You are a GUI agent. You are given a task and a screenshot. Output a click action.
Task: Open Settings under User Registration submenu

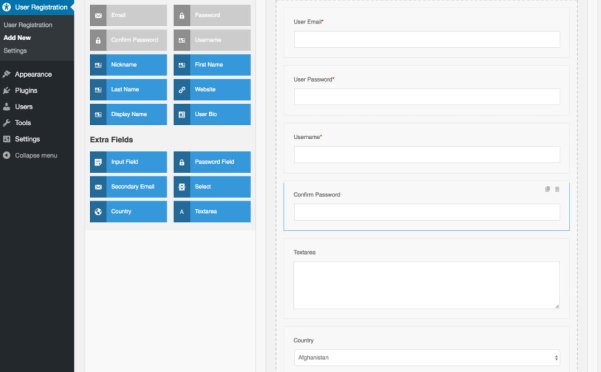[x=15, y=51]
